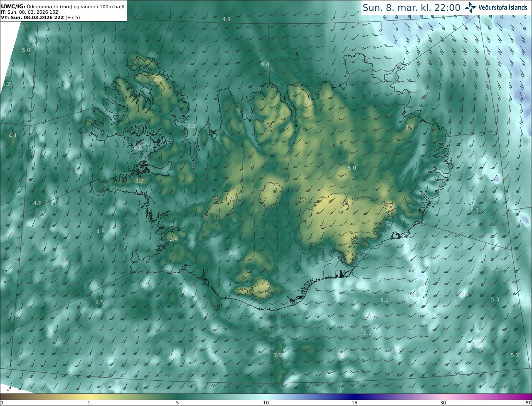The height and width of the screenshot is (406, 532).
Task: Click the "5.7" value on the map
Action: click(475, 210)
